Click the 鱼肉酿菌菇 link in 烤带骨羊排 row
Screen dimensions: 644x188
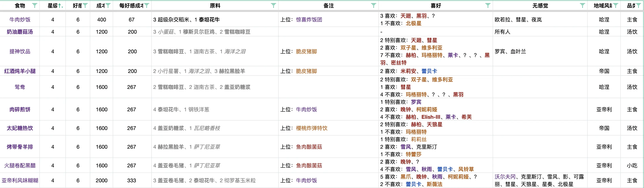[x=310, y=147]
